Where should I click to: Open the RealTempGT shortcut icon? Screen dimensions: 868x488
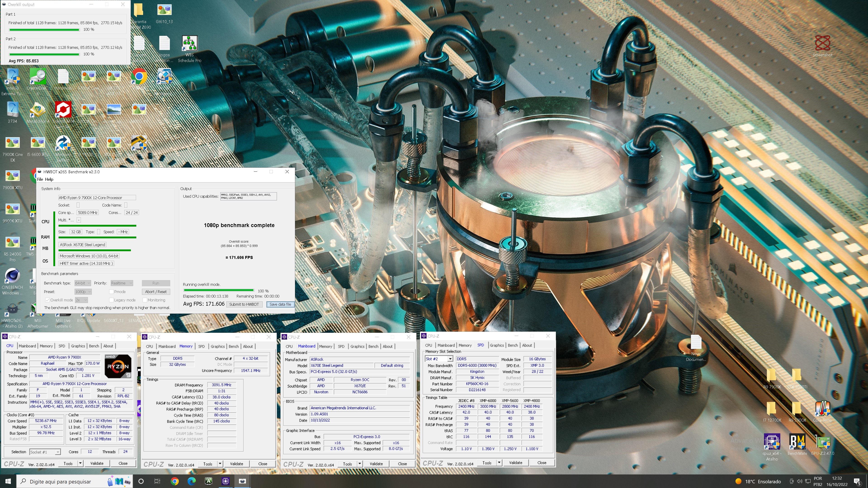(x=139, y=148)
